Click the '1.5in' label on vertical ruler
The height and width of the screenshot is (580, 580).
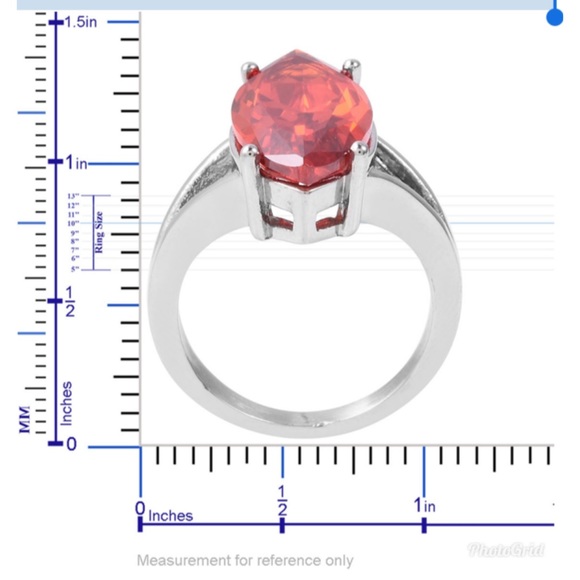point(81,22)
